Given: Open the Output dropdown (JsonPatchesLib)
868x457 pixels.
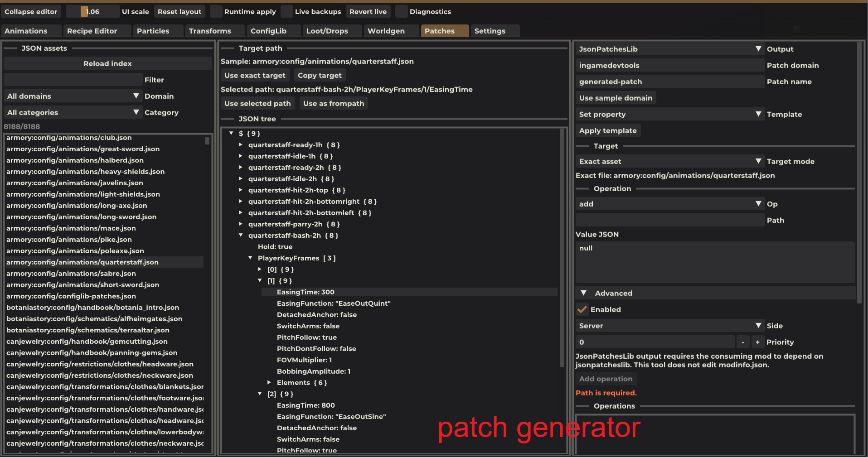Looking at the screenshot, I should click(x=670, y=49).
